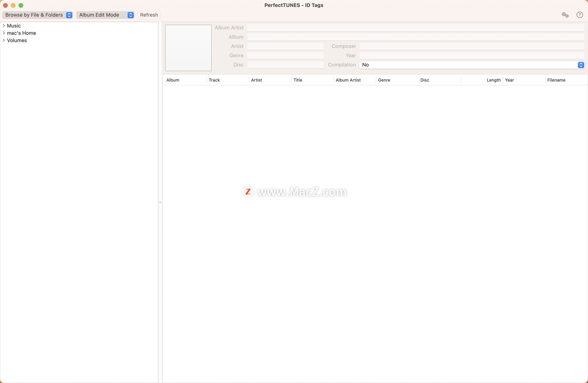Screen dimensions: 588x383
Task: Sort by Disc column header
Action: [x=439, y=80]
